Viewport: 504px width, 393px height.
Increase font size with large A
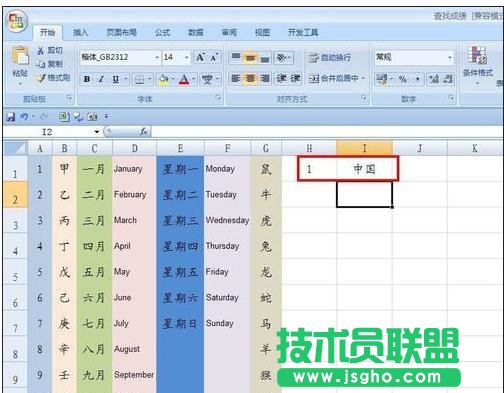pos(201,57)
